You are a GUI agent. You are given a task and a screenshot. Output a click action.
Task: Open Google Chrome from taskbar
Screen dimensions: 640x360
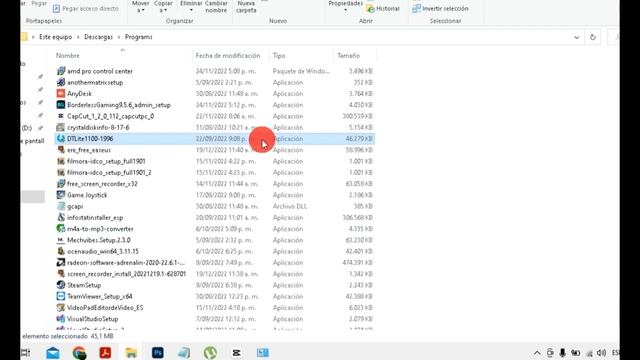(x=79, y=353)
